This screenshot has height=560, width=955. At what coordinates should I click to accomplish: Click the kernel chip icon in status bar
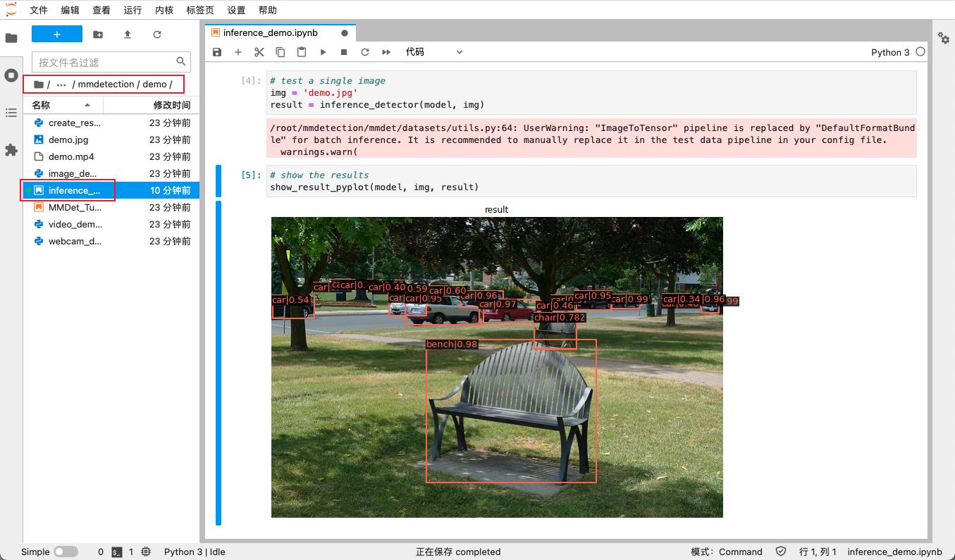click(x=146, y=552)
